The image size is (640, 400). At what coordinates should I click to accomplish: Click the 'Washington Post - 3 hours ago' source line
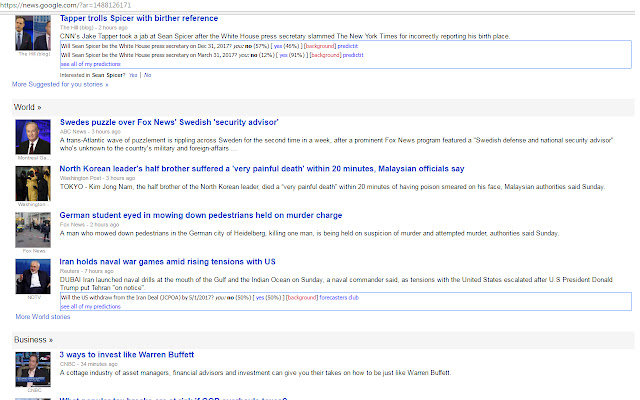(x=97, y=178)
